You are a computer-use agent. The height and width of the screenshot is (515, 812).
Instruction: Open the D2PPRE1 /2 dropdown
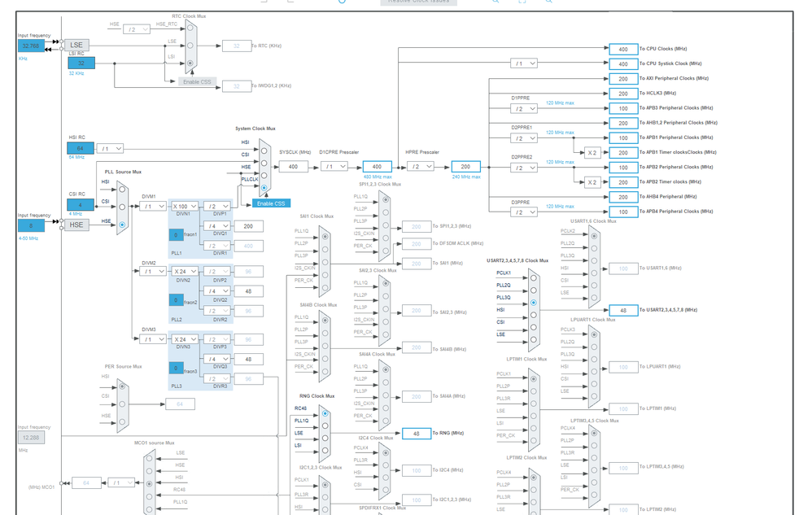point(523,138)
